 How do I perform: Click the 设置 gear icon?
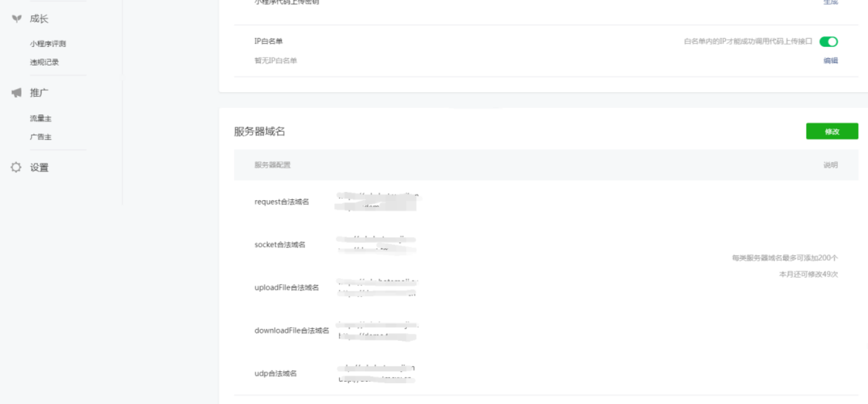[16, 167]
